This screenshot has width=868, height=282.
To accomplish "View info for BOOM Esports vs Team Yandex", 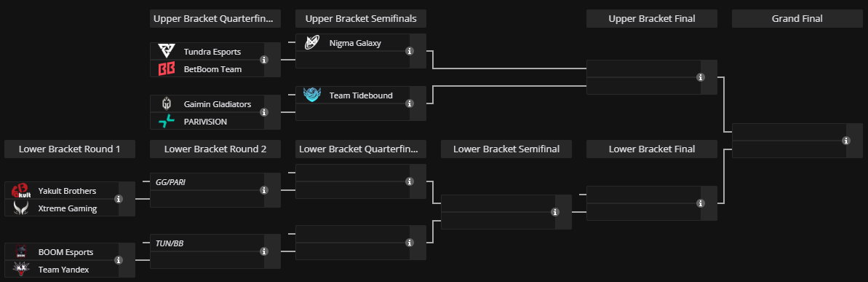I will 119,260.
